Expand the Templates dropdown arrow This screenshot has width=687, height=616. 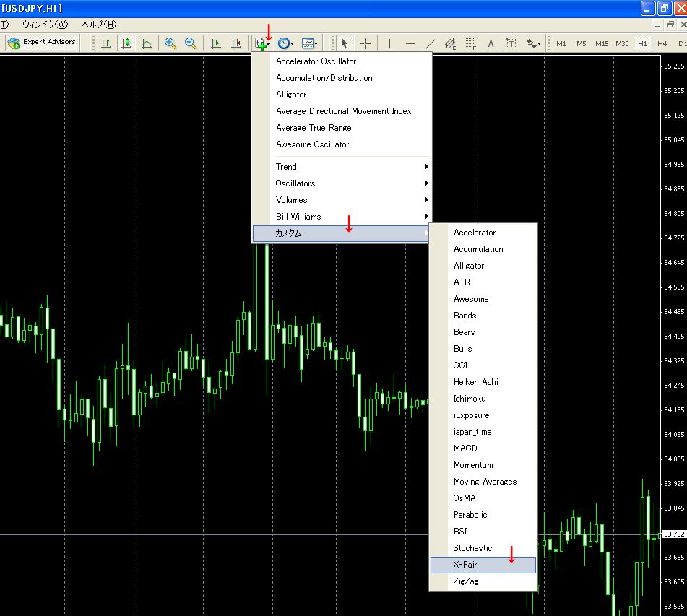point(316,43)
